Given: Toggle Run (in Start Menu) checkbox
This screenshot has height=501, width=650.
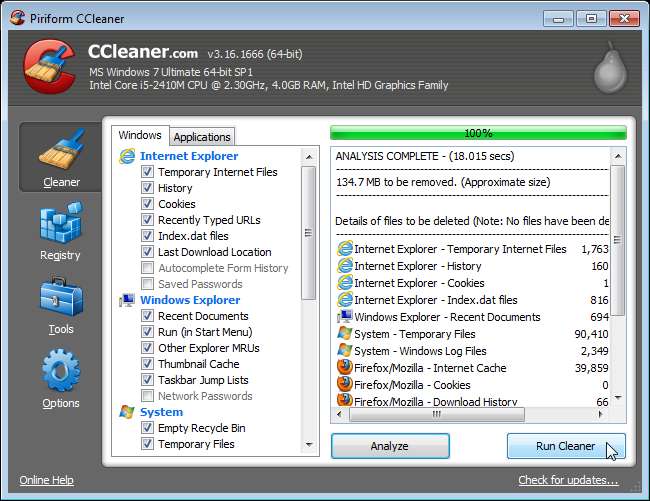Looking at the screenshot, I should click(x=147, y=332).
